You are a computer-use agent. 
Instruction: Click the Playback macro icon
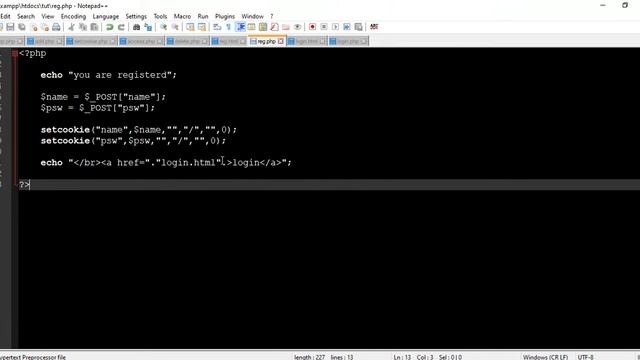(336, 27)
